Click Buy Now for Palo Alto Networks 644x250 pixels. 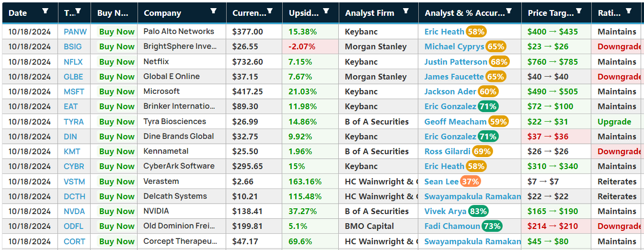click(117, 32)
